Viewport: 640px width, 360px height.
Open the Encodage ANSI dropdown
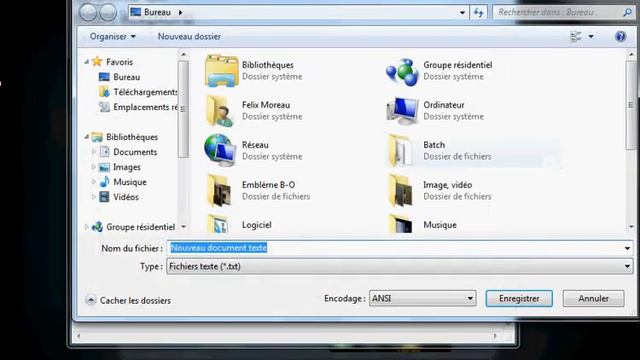coord(422,298)
